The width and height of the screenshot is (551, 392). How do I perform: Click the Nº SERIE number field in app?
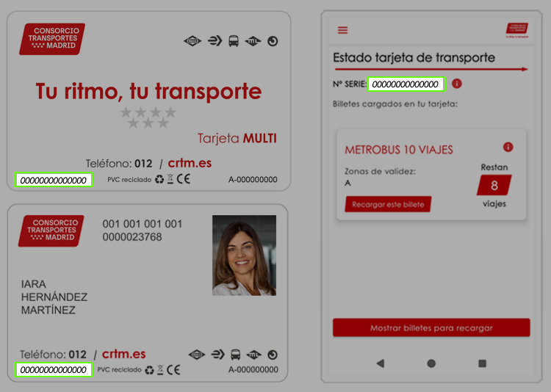coord(406,84)
